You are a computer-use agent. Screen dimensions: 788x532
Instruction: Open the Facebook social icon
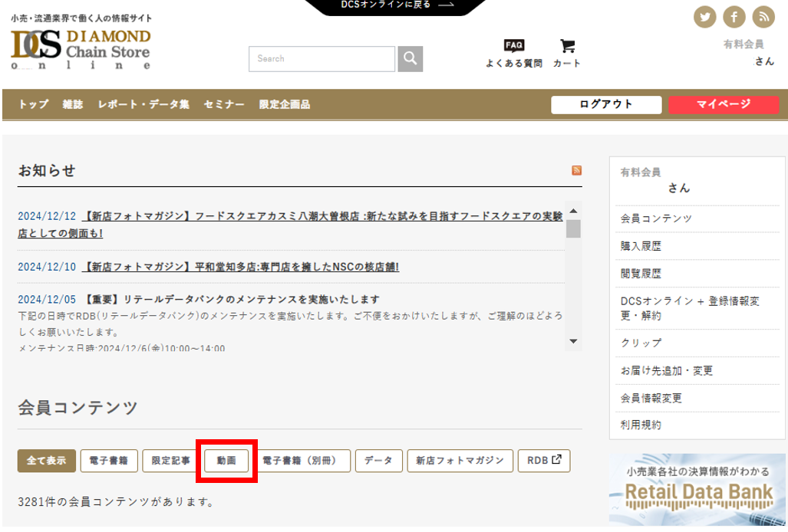pos(734,17)
